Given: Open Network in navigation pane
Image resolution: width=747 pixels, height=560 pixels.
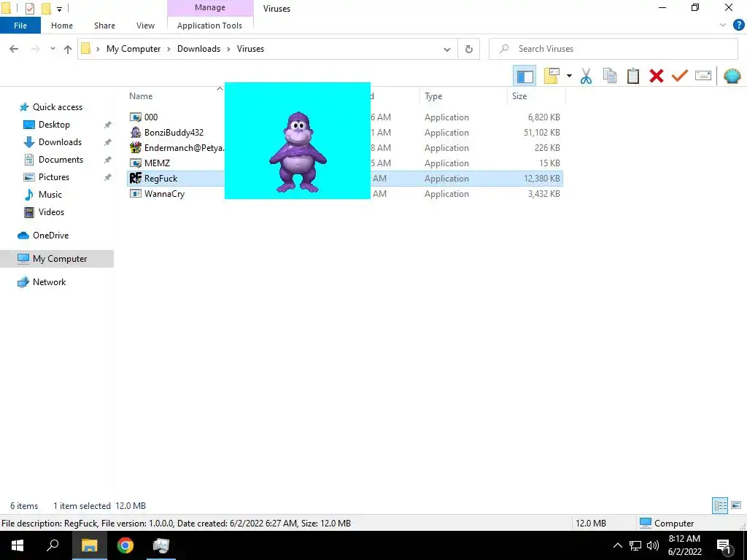Looking at the screenshot, I should [49, 282].
